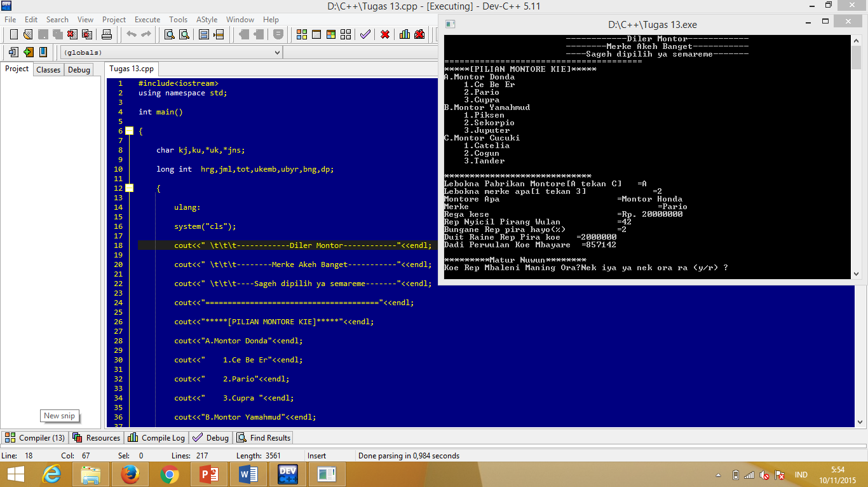The height and width of the screenshot is (487, 868).
Task: Open the Search menu
Action: coord(57,20)
